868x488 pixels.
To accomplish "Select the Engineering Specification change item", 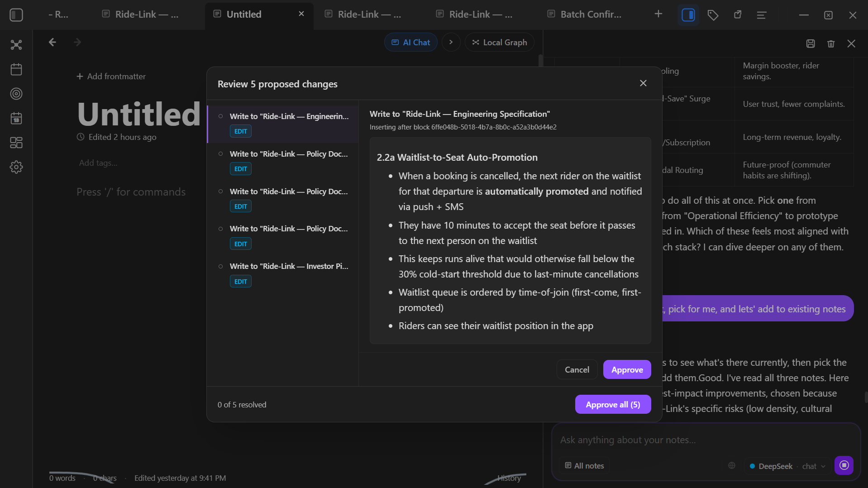I will pos(283,124).
